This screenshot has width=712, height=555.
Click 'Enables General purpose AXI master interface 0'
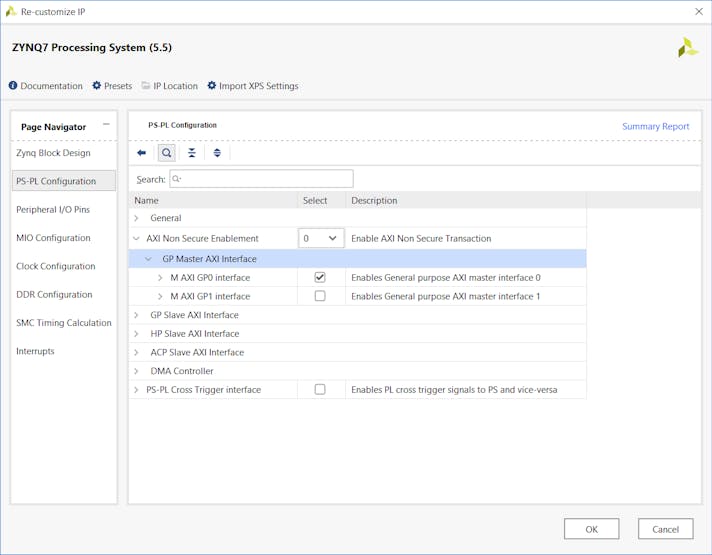(445, 278)
